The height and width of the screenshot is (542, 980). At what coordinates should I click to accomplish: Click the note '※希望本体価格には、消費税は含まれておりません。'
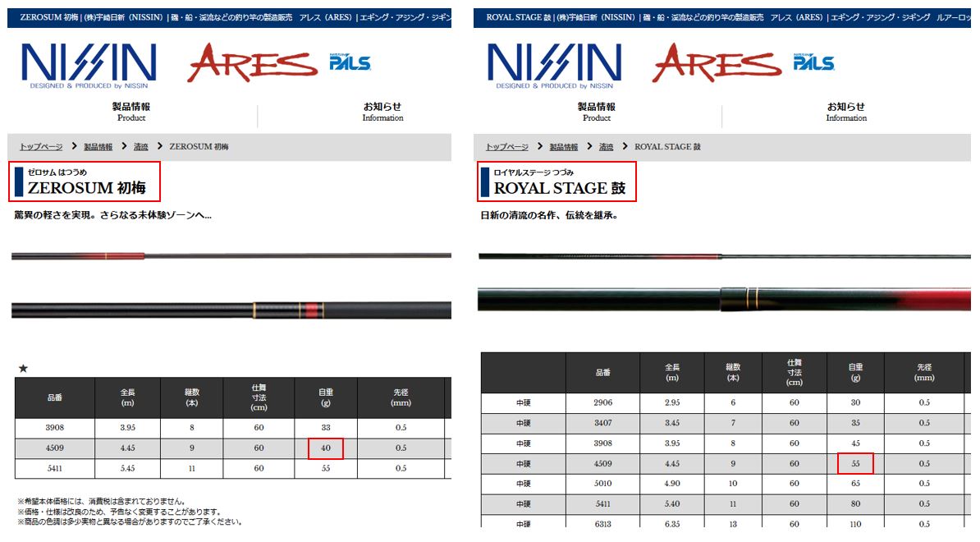(x=102, y=502)
